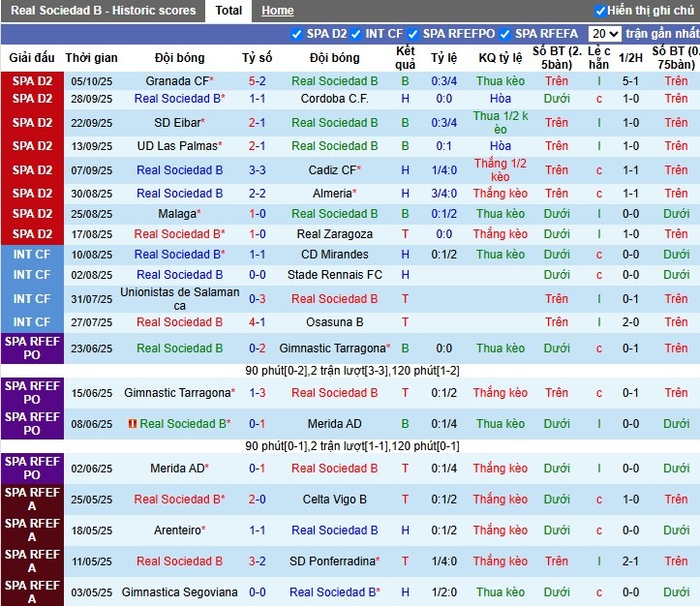Click the 5-2 score link

coord(257,81)
